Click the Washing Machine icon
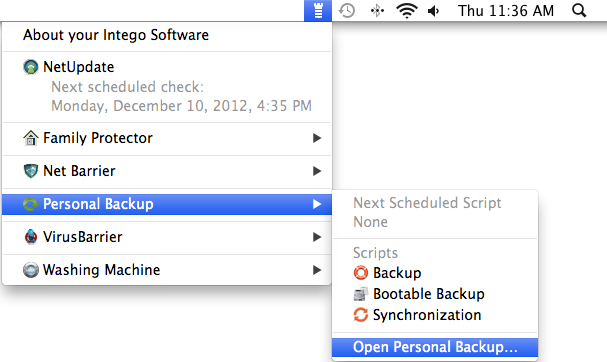 [31, 270]
